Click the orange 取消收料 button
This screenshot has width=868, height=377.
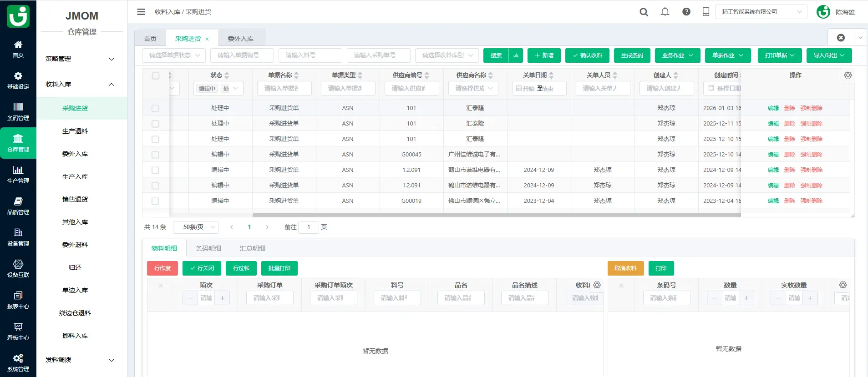pos(625,268)
